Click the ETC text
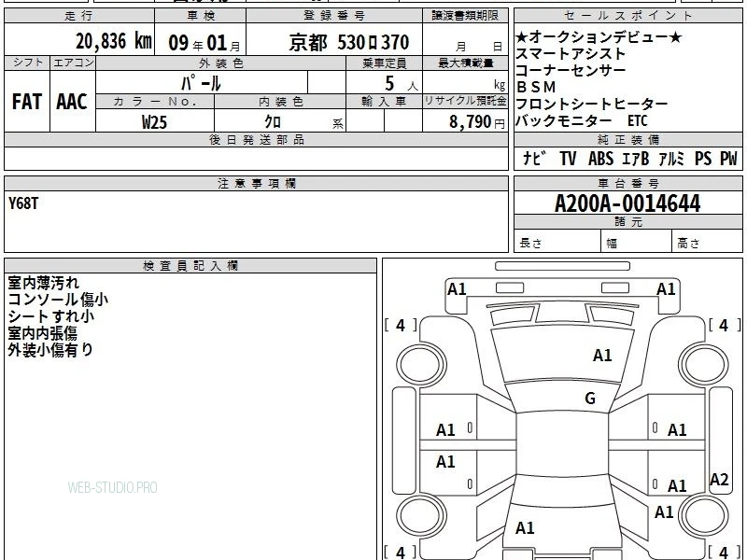747x560 pixels. tap(637, 120)
